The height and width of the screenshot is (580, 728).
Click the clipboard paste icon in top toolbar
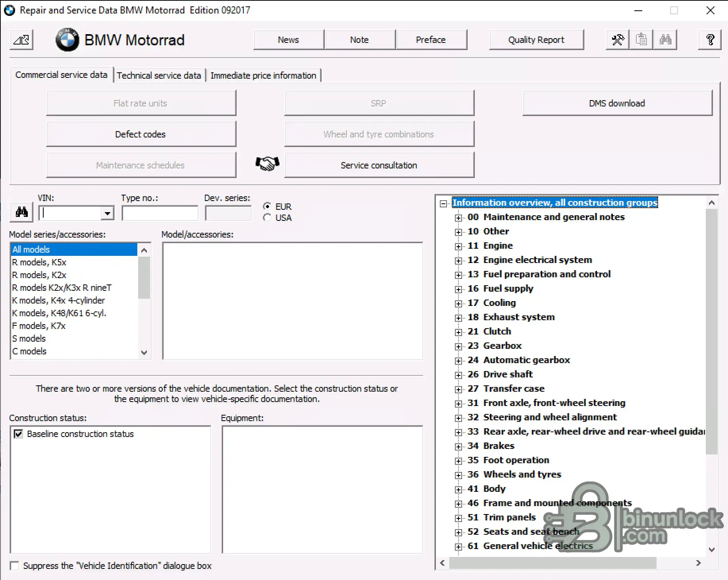click(641, 40)
